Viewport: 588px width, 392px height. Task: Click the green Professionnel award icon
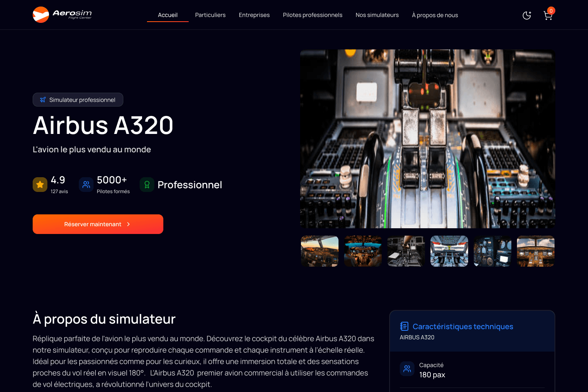(147, 185)
